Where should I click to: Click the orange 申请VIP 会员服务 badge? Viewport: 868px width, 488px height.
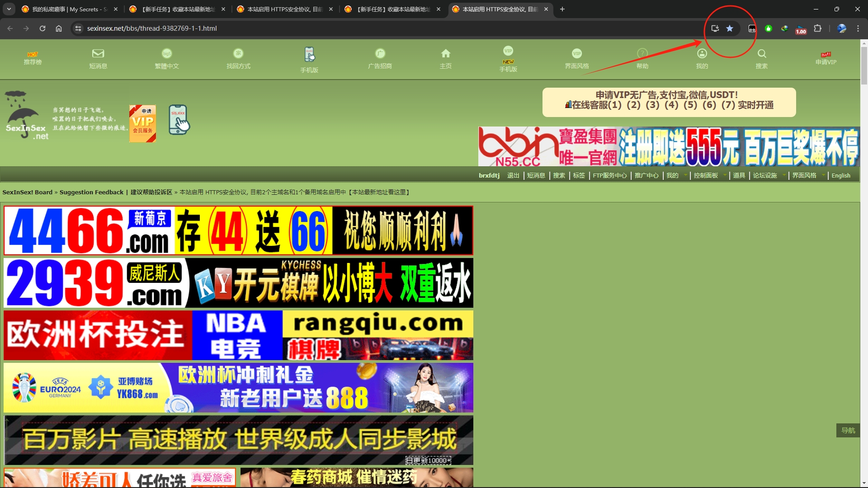click(x=143, y=123)
